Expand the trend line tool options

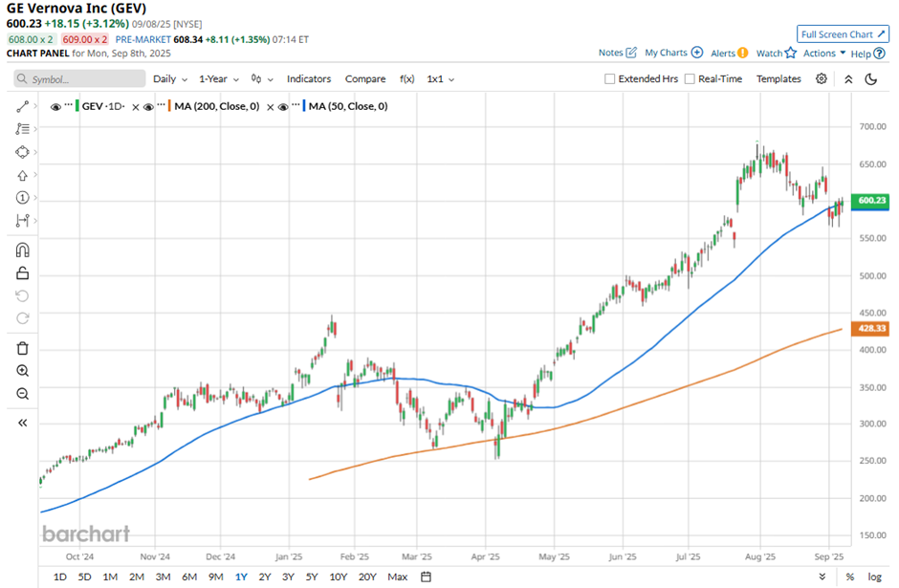35,106
